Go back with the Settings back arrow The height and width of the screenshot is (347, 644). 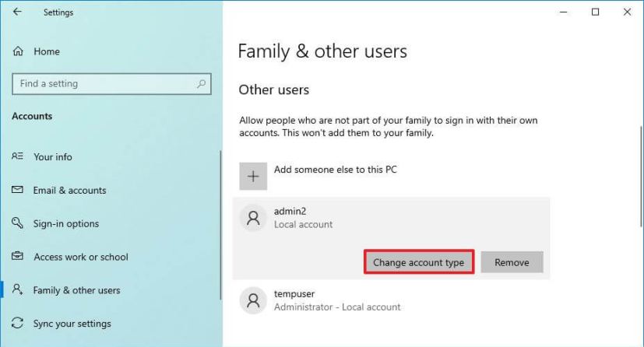tap(17, 12)
